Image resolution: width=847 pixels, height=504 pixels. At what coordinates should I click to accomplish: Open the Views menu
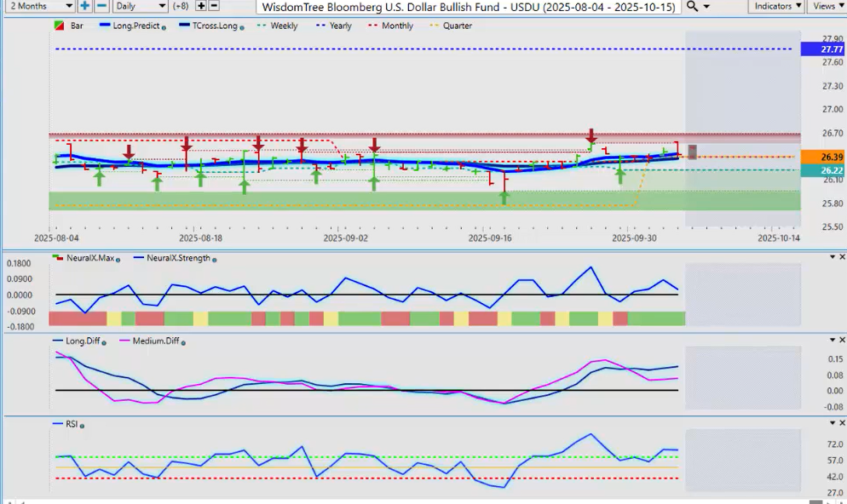point(825,6)
